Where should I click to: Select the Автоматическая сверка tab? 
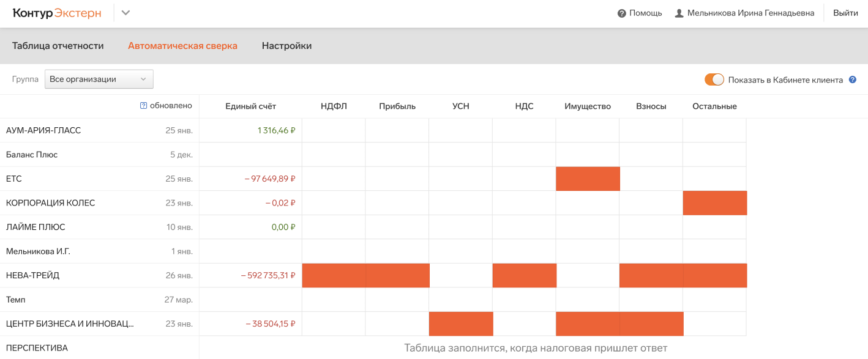182,46
